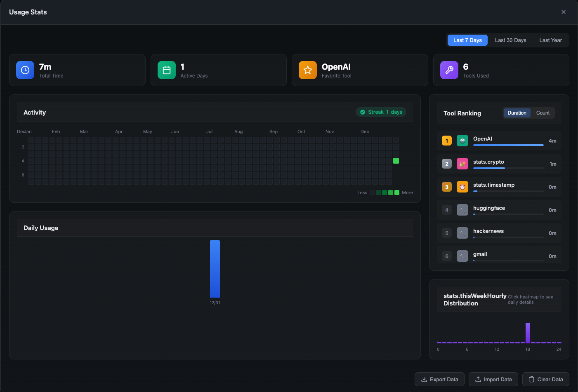
Task: Click the Clear Data button
Action: coord(545,379)
